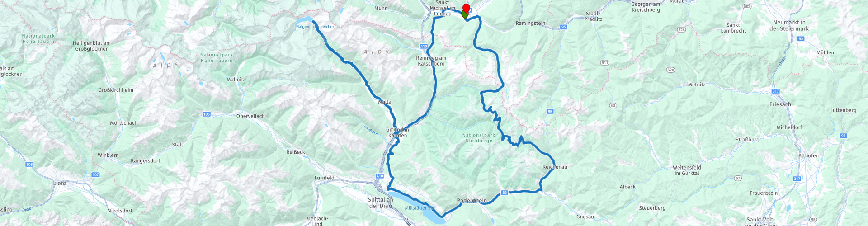Click the Millstätter See lake label
The width and height of the screenshot is (868, 226).
click(420, 208)
